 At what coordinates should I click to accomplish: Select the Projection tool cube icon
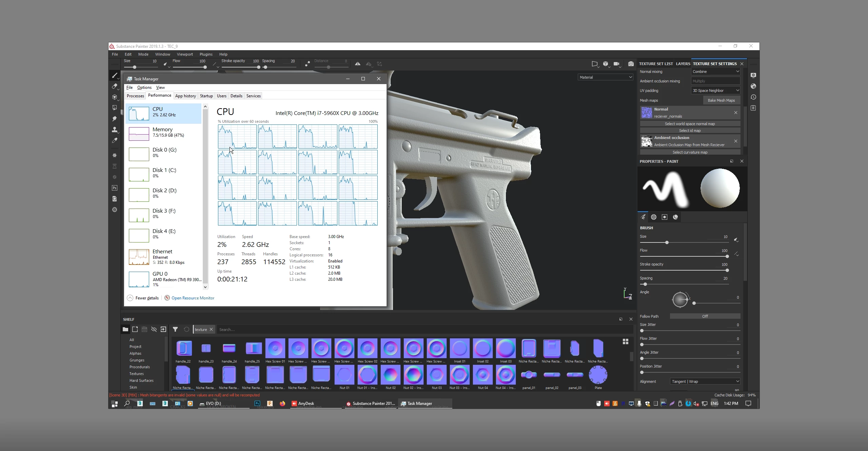click(x=115, y=97)
